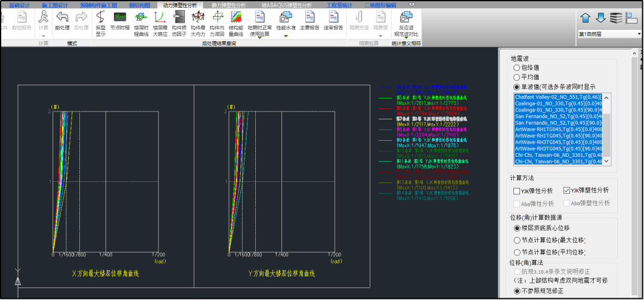Toggle the Aba弹塑性分析 checkbox
Image resolution: width=644 pixels, height=300 pixels.
567,203
